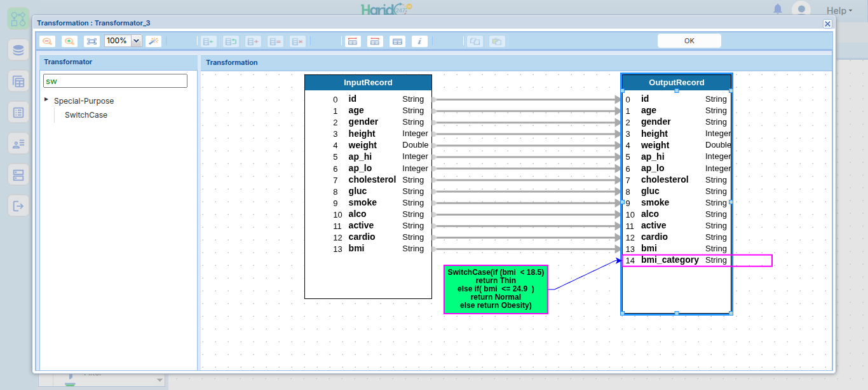This screenshot has width=868, height=390.
Task: Click the second red-header table icon
Action: 375,41
